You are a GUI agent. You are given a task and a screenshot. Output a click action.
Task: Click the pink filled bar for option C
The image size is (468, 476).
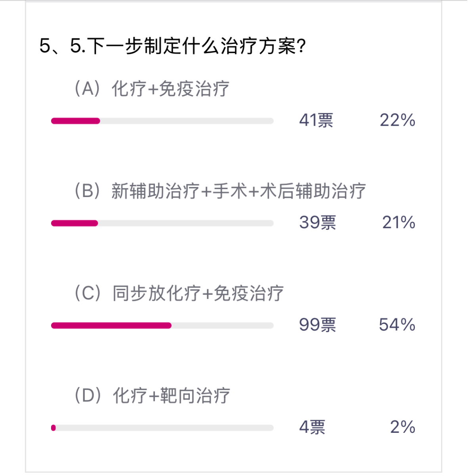coord(111,325)
